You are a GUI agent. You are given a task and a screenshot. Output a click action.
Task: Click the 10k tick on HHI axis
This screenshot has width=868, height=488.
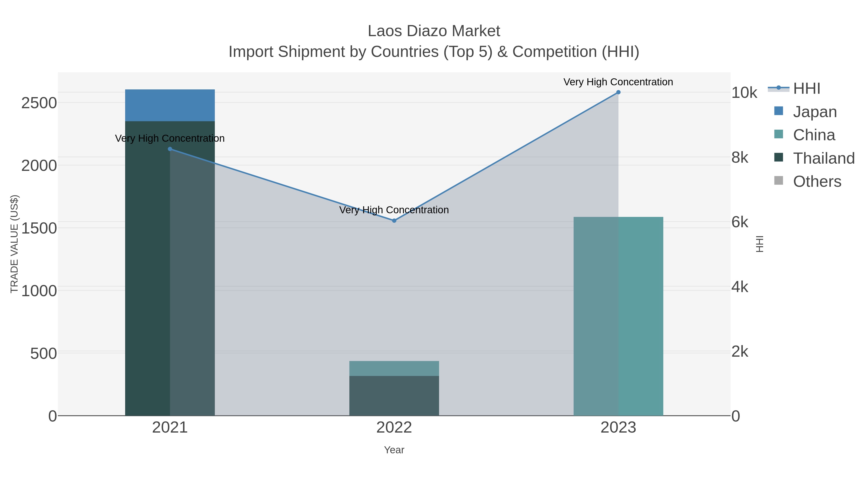[744, 93]
